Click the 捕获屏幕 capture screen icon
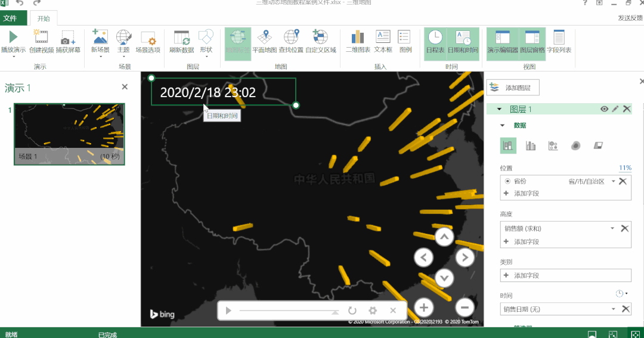Viewport: 644px width, 338px height. click(x=68, y=37)
